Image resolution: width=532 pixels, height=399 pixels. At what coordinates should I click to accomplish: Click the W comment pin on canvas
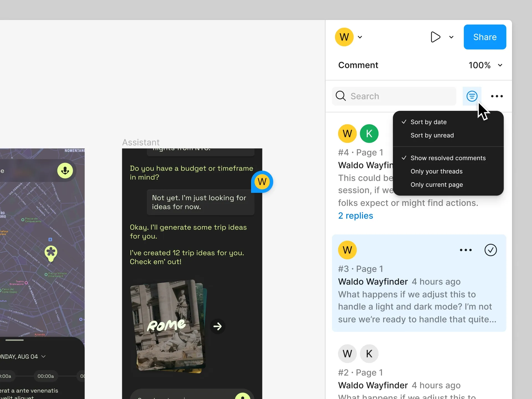click(x=262, y=182)
